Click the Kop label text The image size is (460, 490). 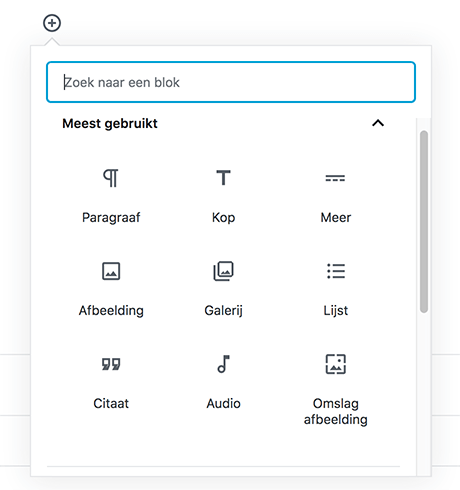point(223,218)
